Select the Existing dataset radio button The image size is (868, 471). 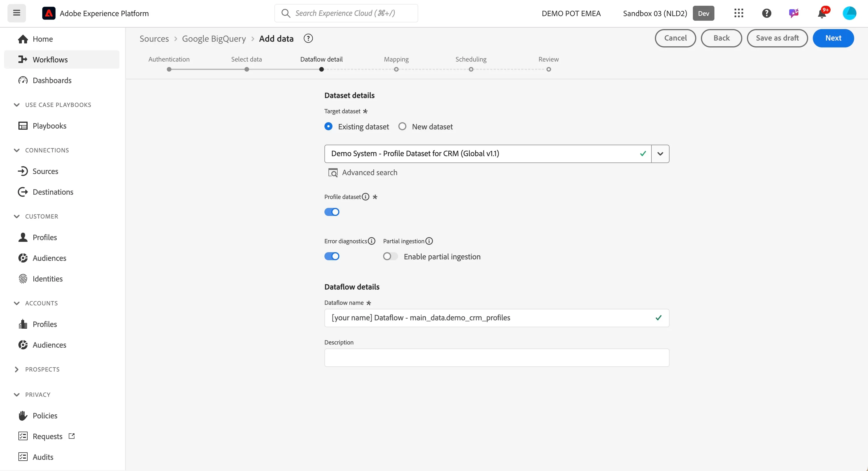point(328,126)
